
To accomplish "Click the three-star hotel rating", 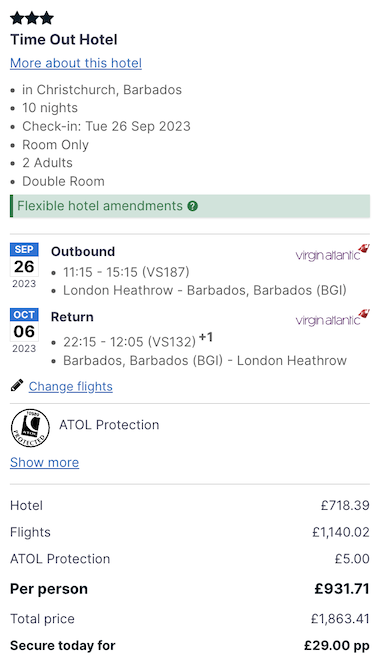I will point(32,18).
